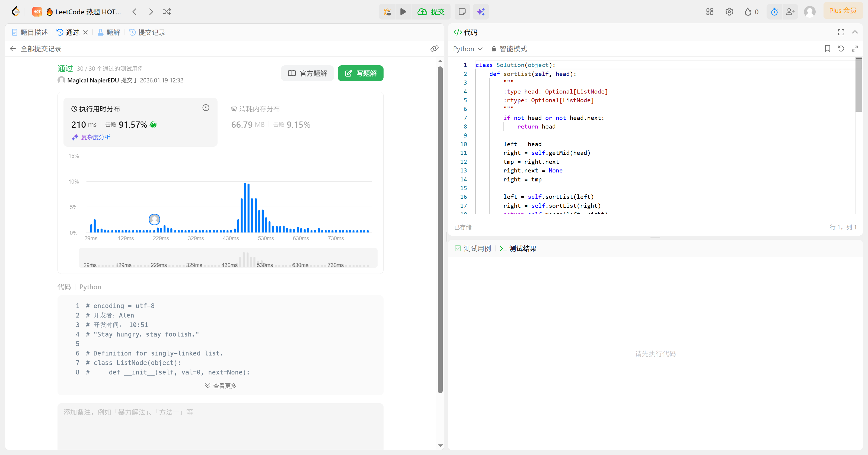The height and width of the screenshot is (455, 868).
Task: Click the runtime distribution range slider
Action: [x=228, y=258]
